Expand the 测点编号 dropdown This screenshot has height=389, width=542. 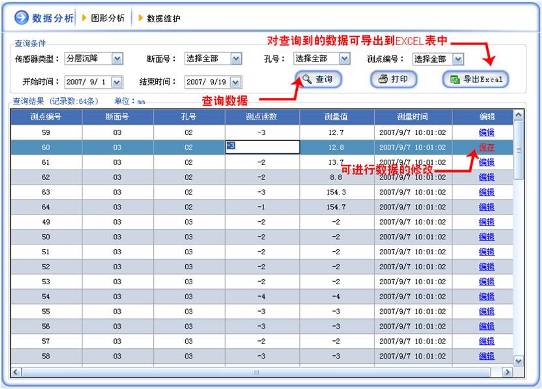tap(458, 59)
